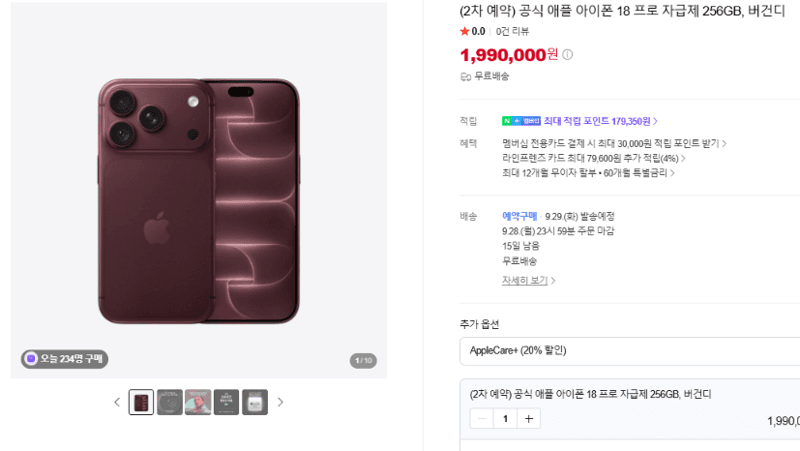The width and height of the screenshot is (800, 451).
Task: Open 자세히 보기 shipping details link
Action: 529,280
